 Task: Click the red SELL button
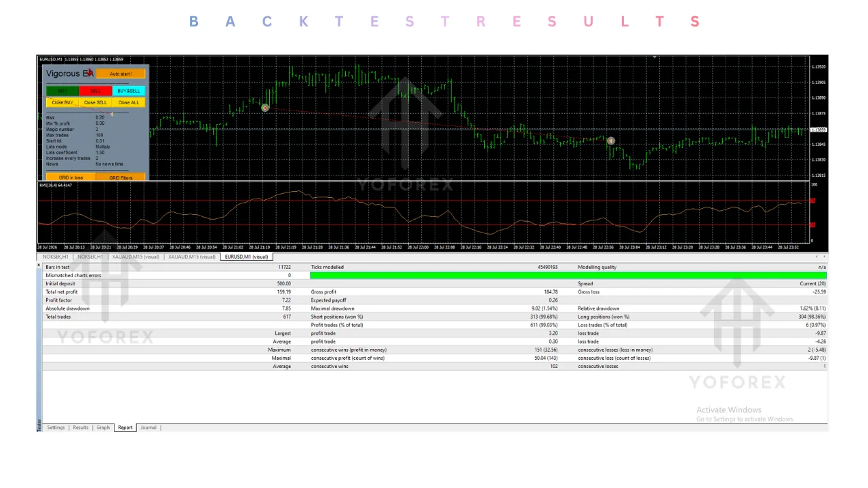(96, 91)
